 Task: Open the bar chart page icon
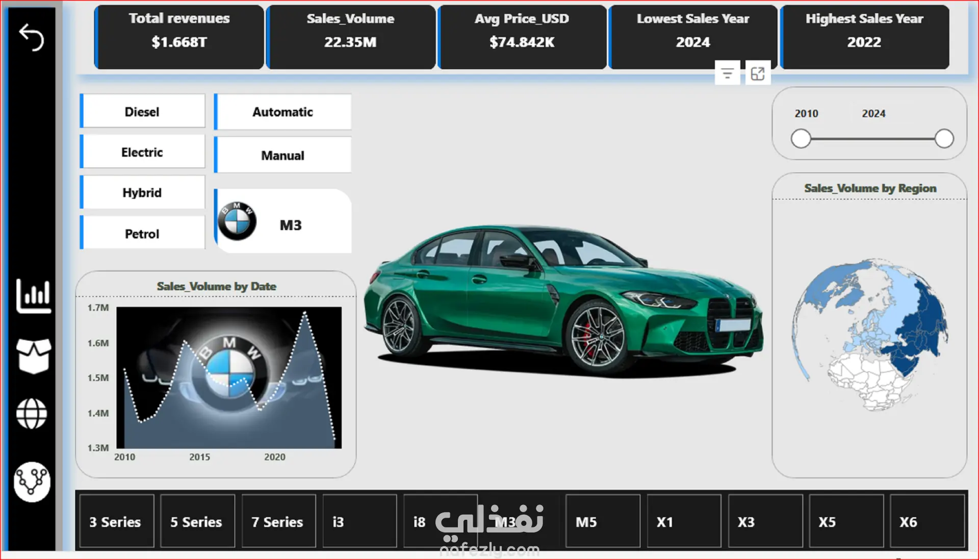(34, 296)
